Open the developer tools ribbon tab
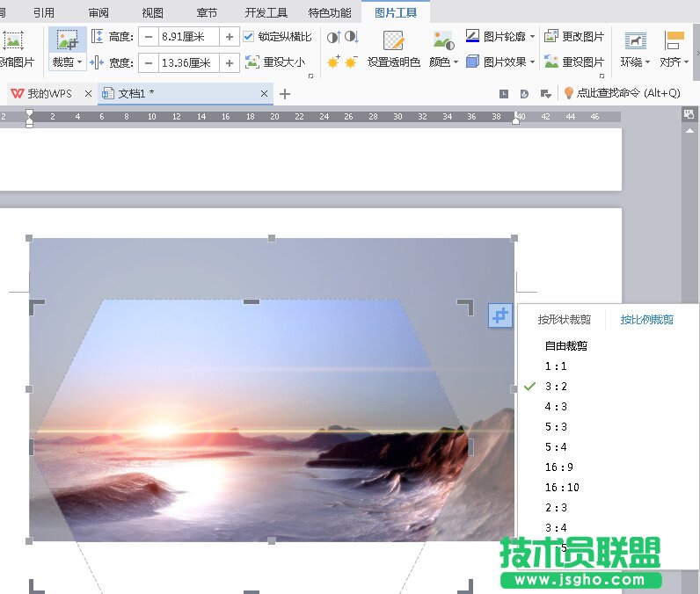This screenshot has height=594, width=700. 266,12
